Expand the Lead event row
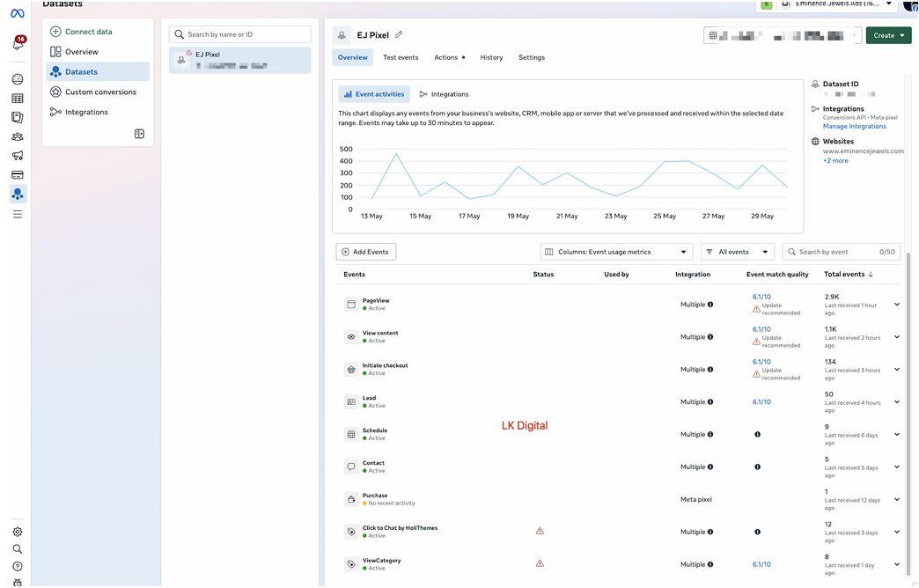 [897, 402]
